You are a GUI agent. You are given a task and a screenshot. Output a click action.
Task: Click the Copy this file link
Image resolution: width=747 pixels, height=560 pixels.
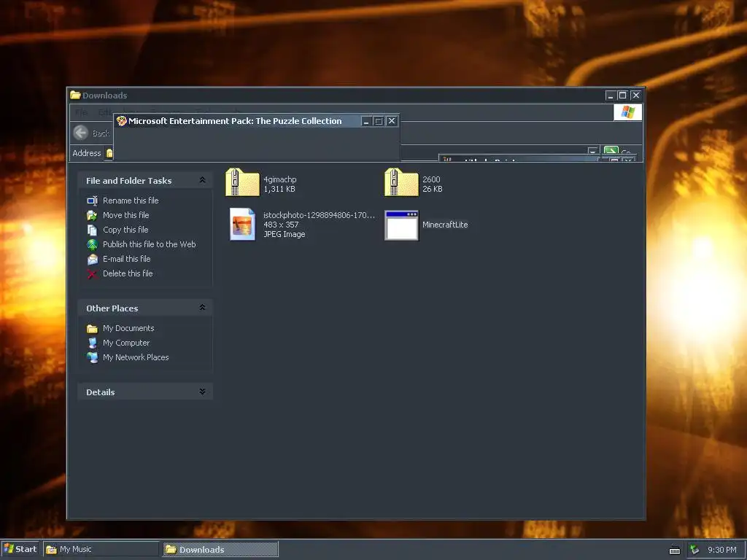tap(125, 230)
